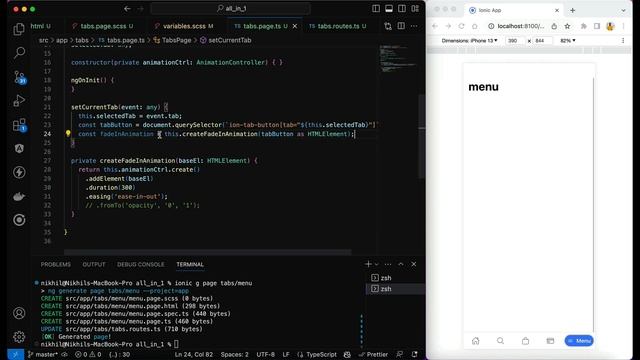The width and height of the screenshot is (640, 360).
Task: Switch to tabs.page.scss editor tab
Action: click(x=103, y=26)
